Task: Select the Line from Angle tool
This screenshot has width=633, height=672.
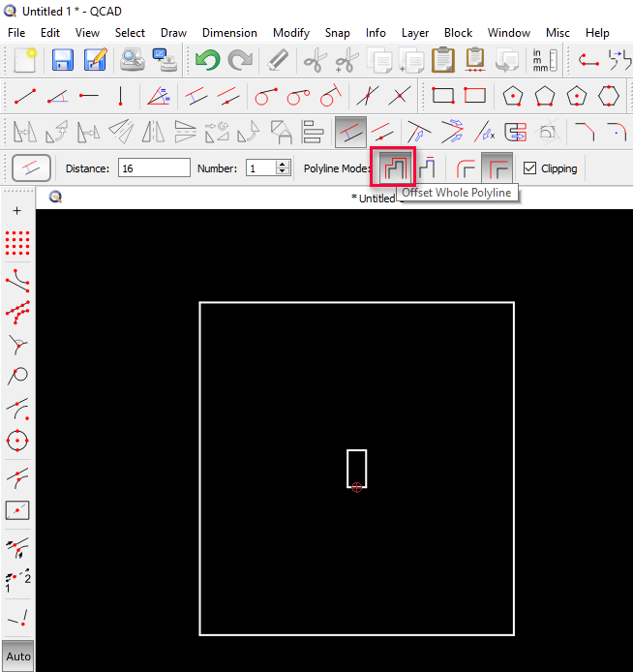Action: click(x=57, y=96)
